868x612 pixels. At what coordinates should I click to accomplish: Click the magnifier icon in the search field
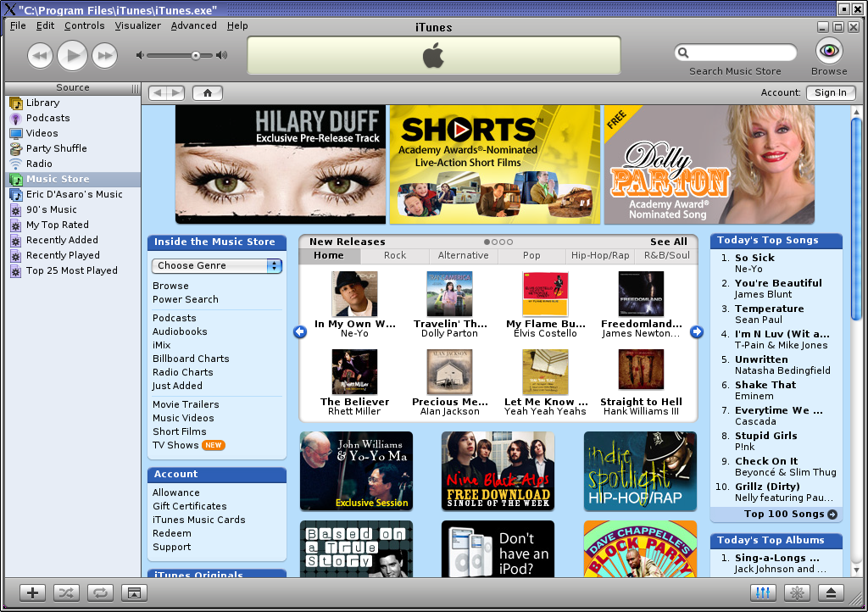(684, 53)
